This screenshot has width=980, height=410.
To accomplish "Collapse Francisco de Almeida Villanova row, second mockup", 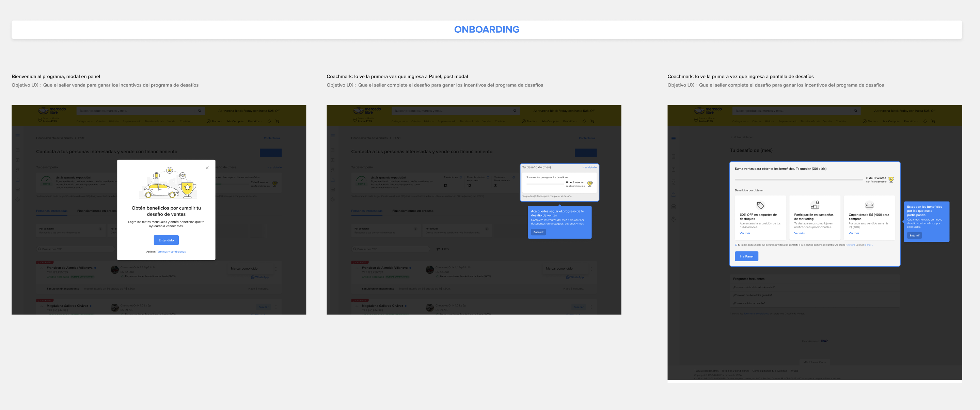I will click(357, 268).
